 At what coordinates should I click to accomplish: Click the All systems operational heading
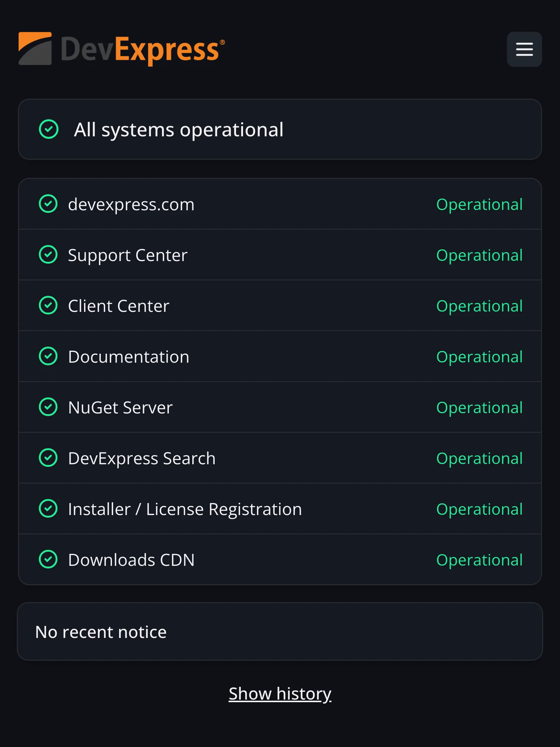(x=178, y=130)
